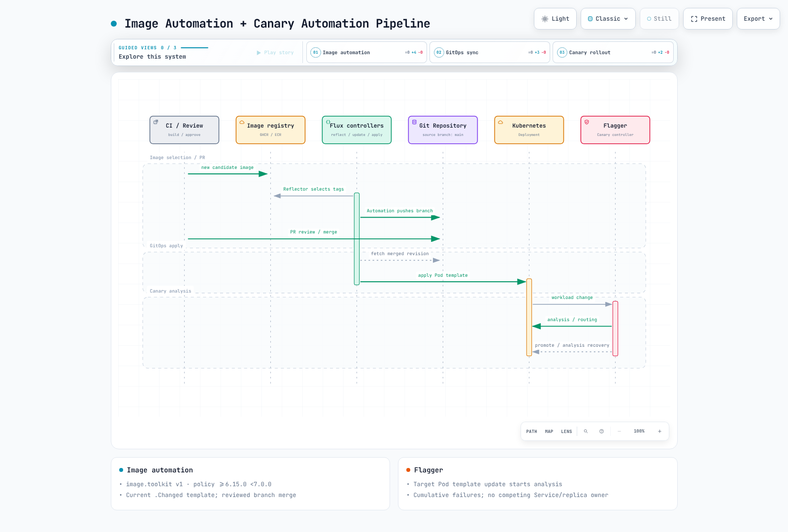Open the help question-mark icon
788x532 pixels.
[601, 432]
